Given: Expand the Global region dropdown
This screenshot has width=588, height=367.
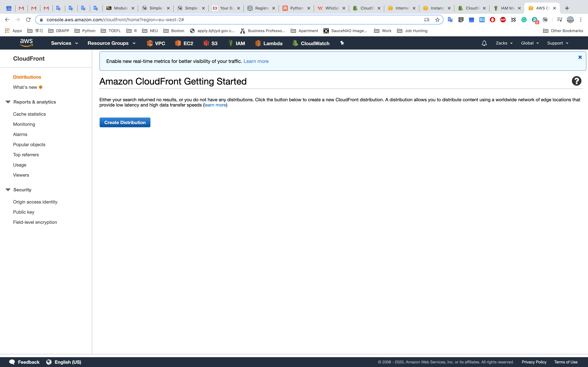Looking at the screenshot, I should pos(530,43).
